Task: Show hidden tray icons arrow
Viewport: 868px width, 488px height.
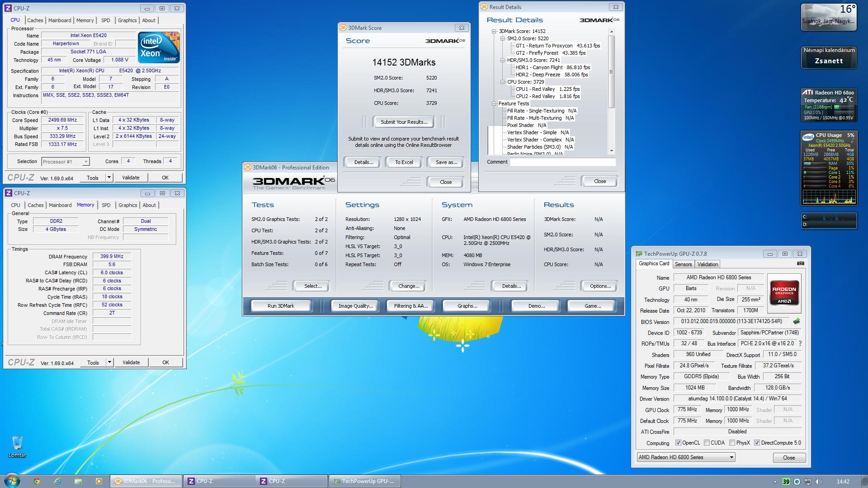Action: (775, 482)
